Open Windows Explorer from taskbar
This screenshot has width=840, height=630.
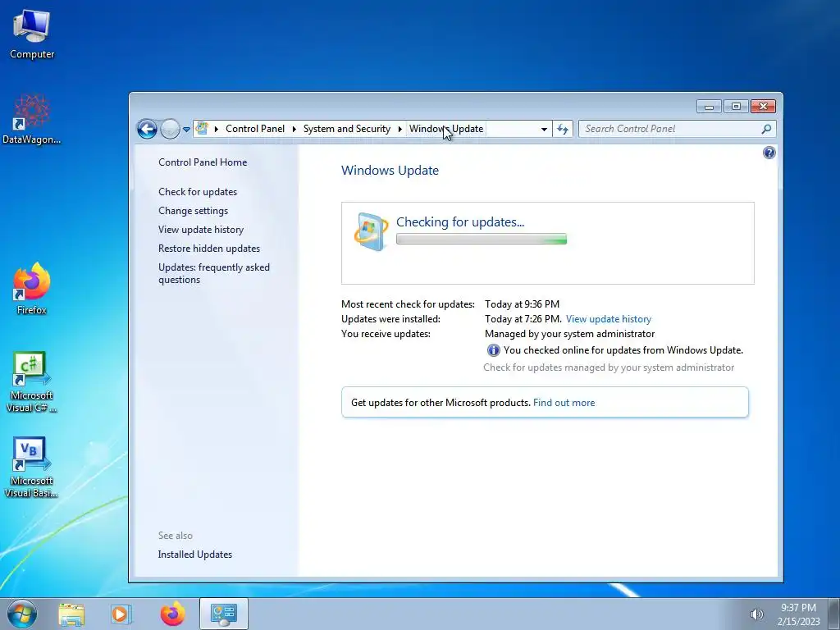click(71, 614)
